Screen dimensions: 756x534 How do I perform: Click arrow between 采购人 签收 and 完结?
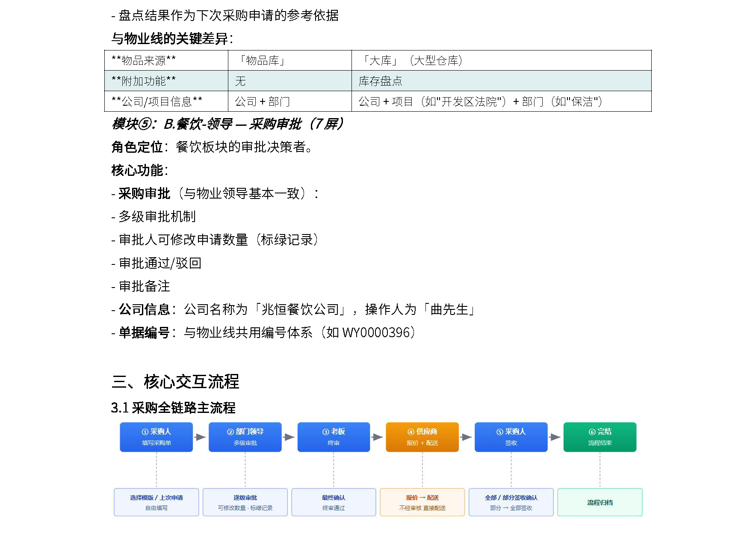click(x=555, y=437)
